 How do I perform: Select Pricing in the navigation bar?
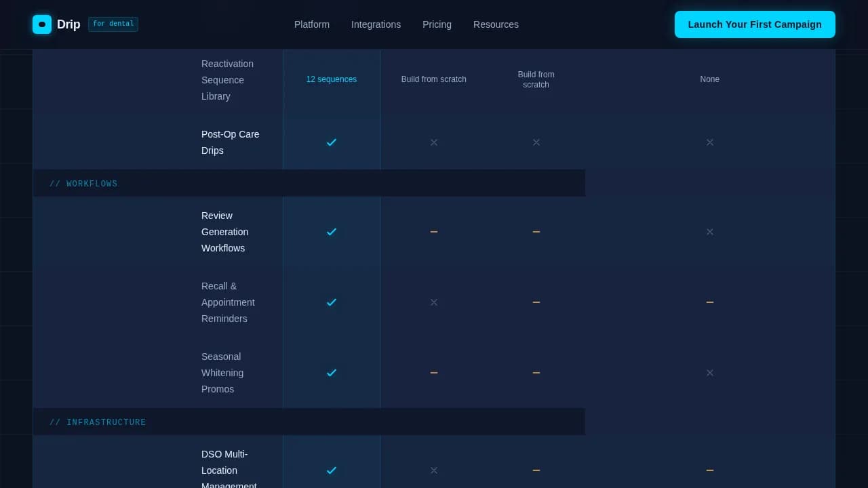437,24
